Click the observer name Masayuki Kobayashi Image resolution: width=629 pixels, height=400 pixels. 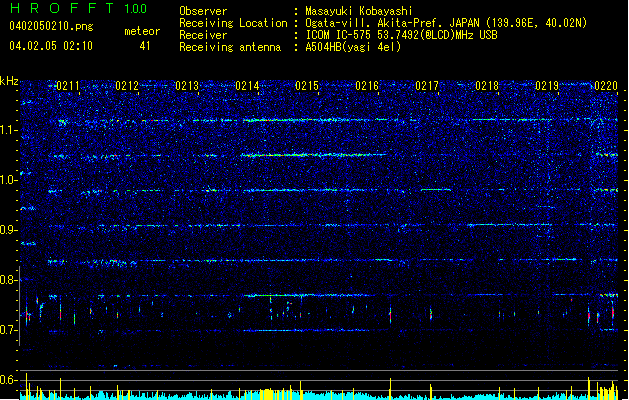tap(359, 11)
